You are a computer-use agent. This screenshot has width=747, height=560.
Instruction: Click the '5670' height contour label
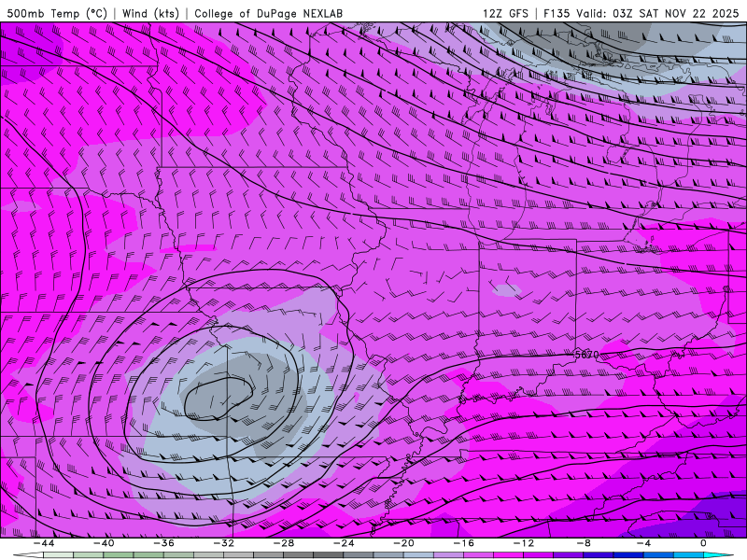[x=587, y=355]
